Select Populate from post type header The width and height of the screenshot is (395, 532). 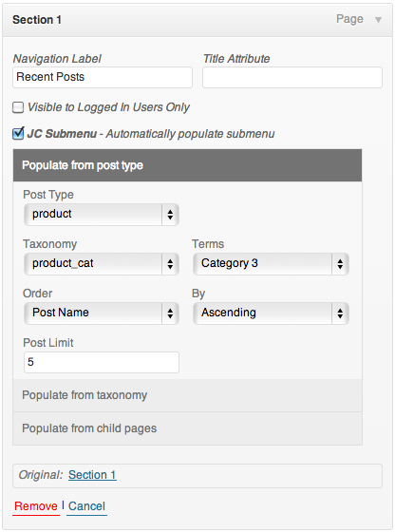pos(187,165)
